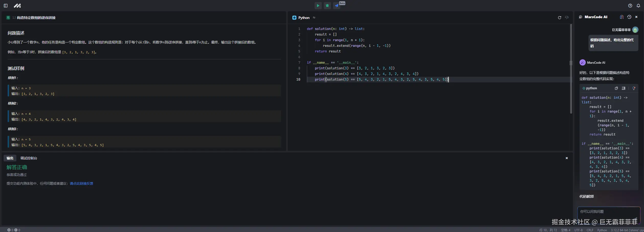Change indentation via 空格: 4
Image resolution: width=644 pixels, height=232 pixels.
[565, 230]
